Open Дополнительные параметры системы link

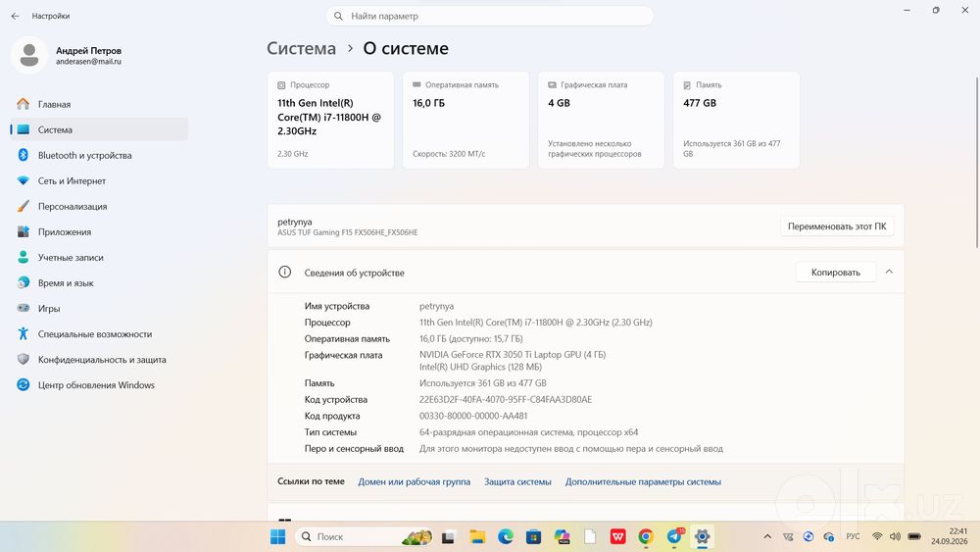[x=643, y=482]
